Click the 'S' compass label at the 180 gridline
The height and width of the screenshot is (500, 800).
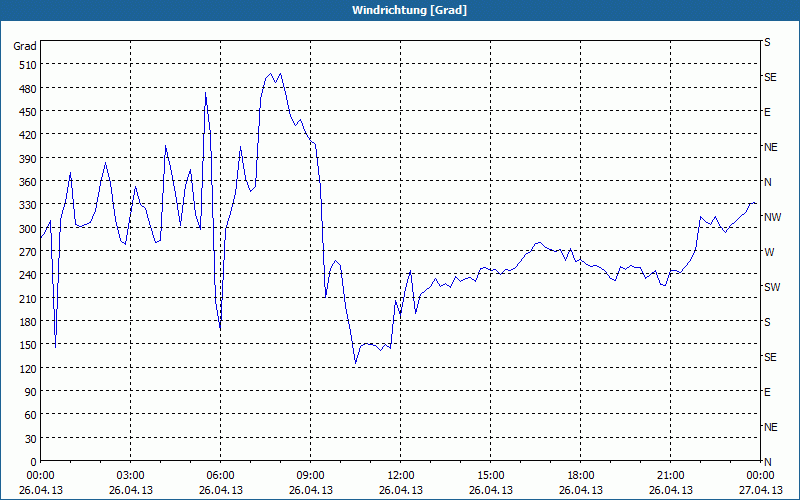767,322
